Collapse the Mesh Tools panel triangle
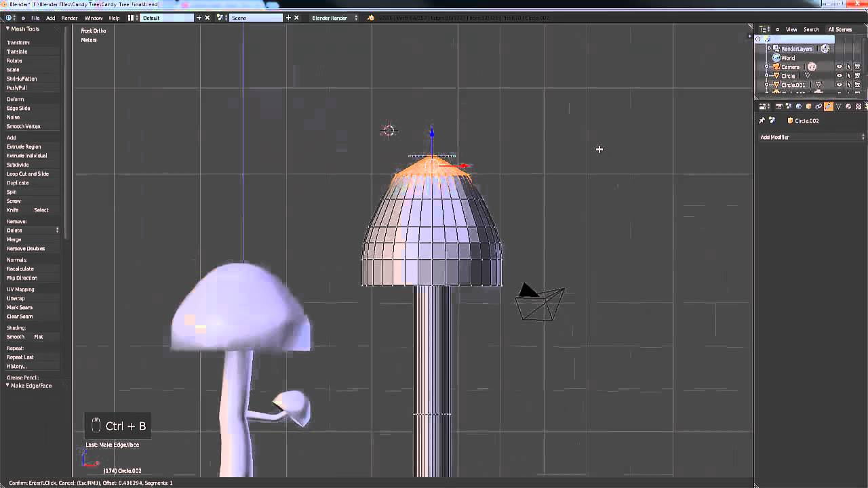The image size is (868, 488). click(7, 28)
